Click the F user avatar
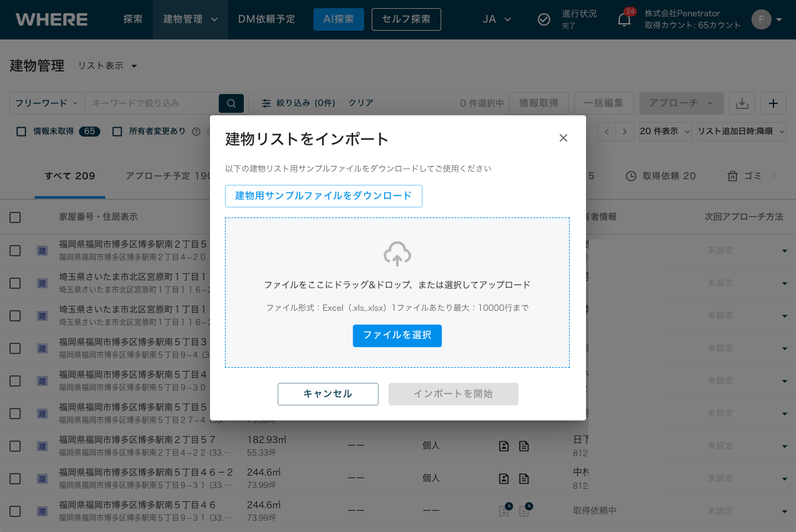796x532 pixels. (761, 19)
